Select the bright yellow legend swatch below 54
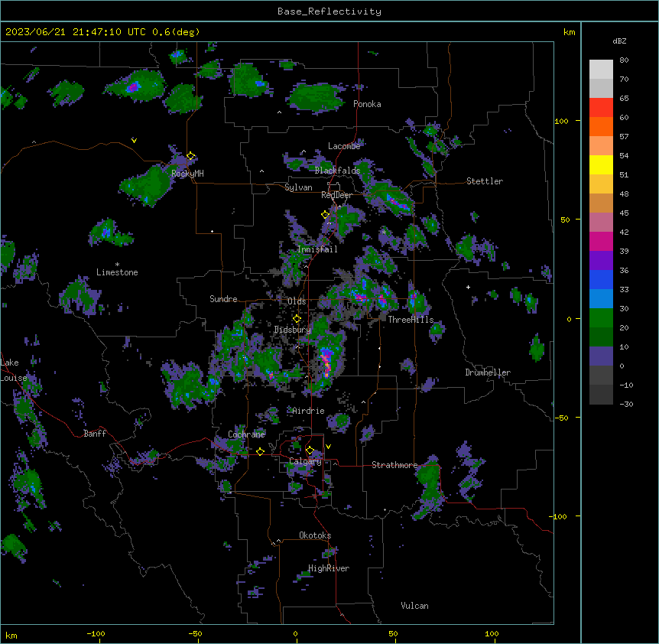 [x=601, y=164]
